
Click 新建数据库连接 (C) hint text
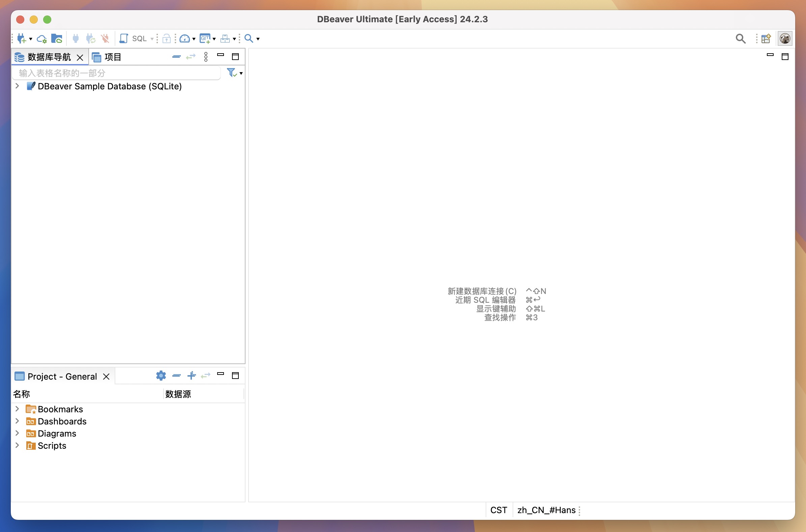(482, 291)
